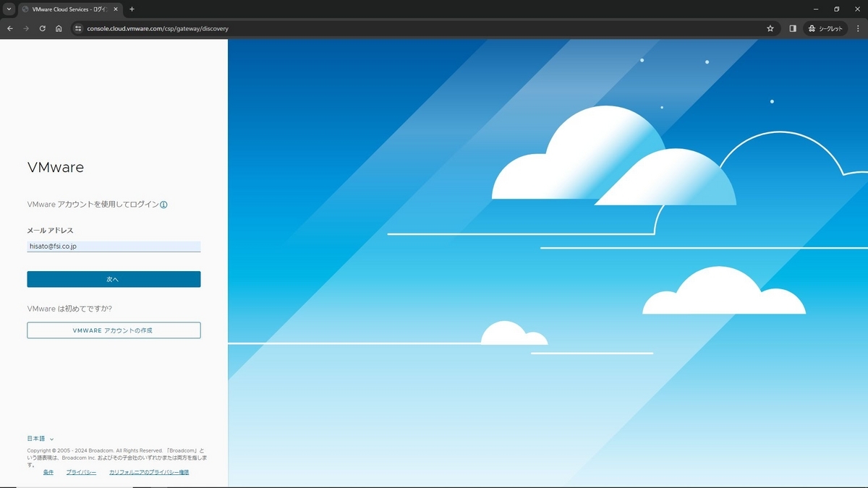
Task: Reload the page with the refresh icon
Action: pyautogui.click(x=43, y=29)
